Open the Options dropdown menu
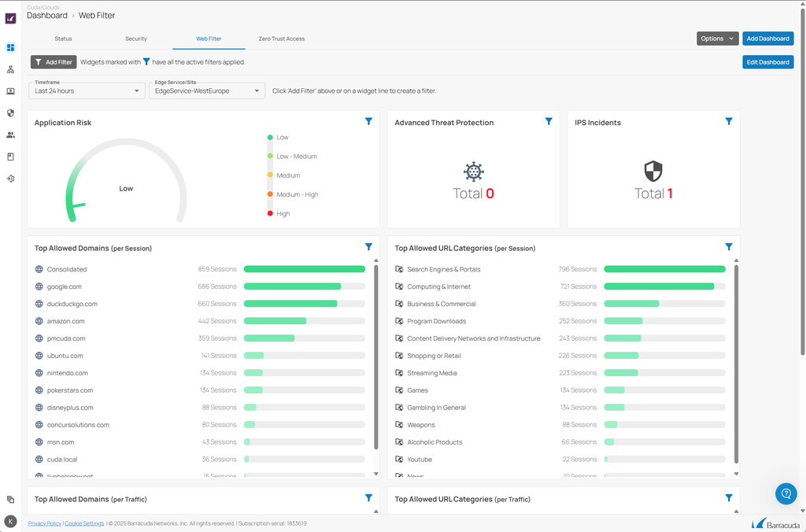The image size is (806, 532). 717,39
